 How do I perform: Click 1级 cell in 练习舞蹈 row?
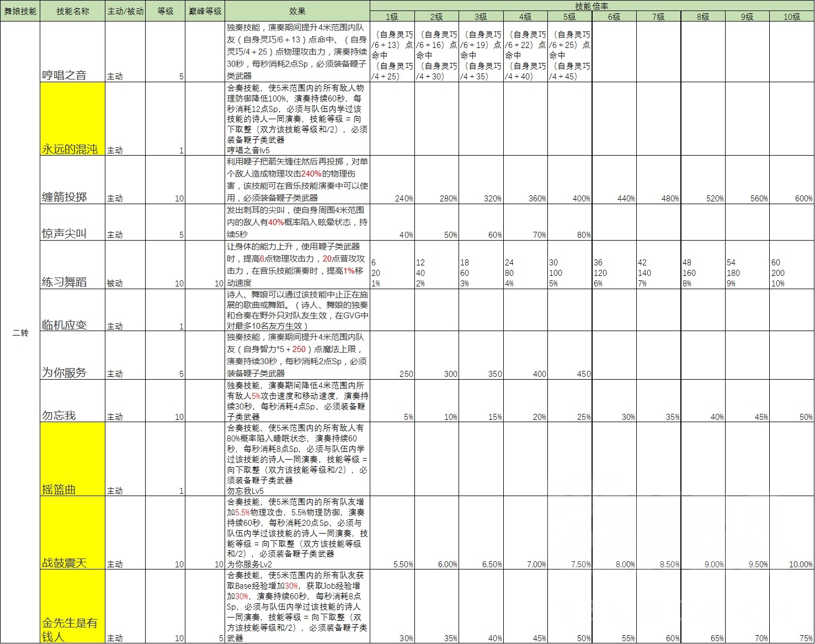[392, 264]
